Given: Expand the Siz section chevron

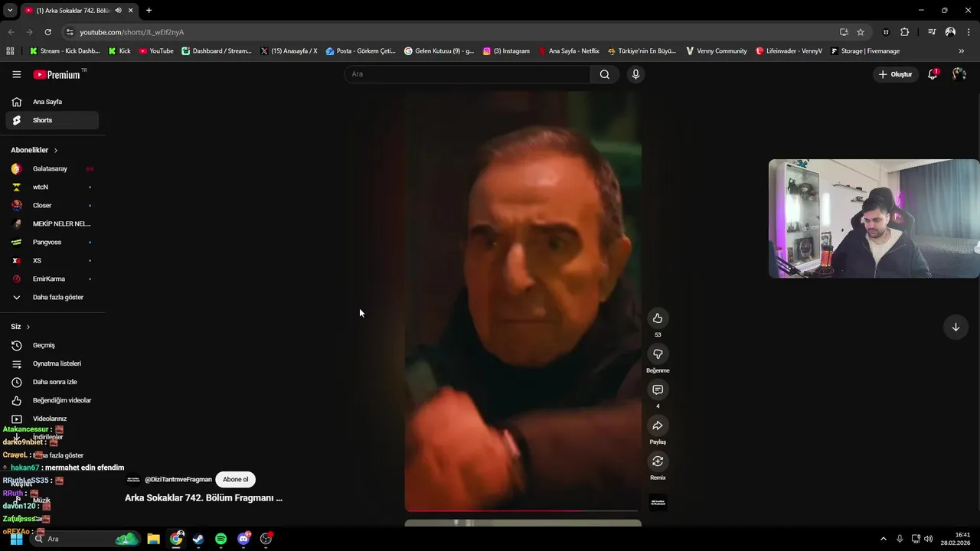Looking at the screenshot, I should tap(28, 327).
